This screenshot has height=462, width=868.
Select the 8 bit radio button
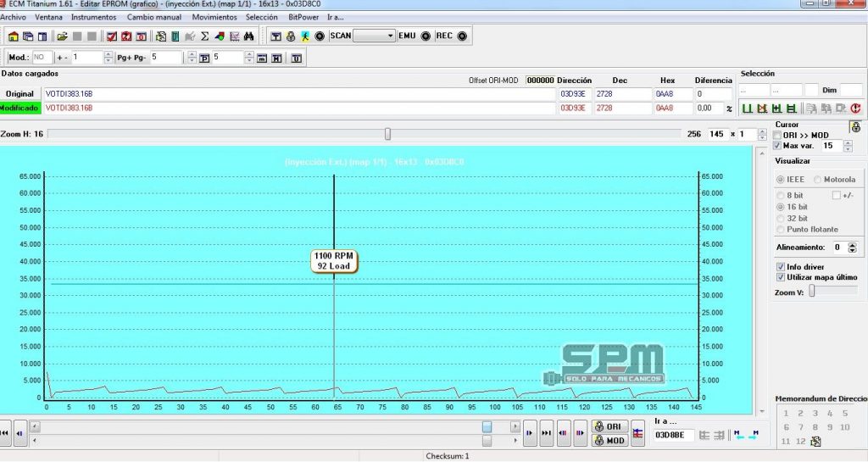click(781, 195)
